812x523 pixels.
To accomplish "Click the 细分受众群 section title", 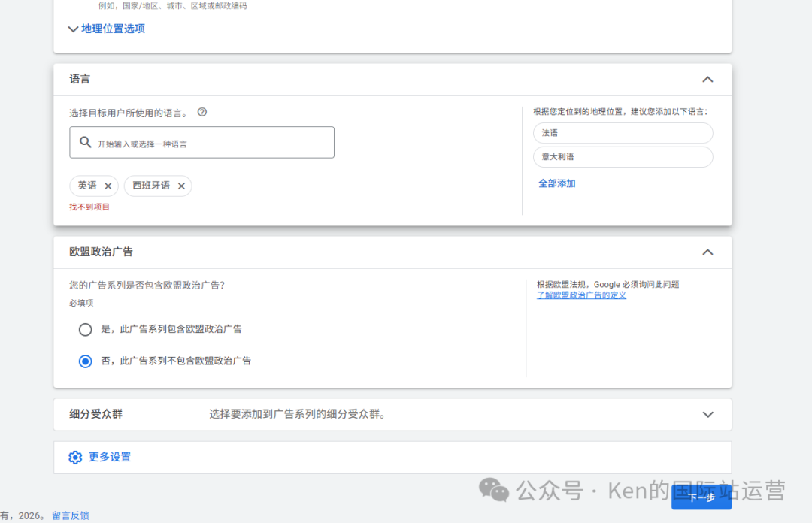I will 95,414.
